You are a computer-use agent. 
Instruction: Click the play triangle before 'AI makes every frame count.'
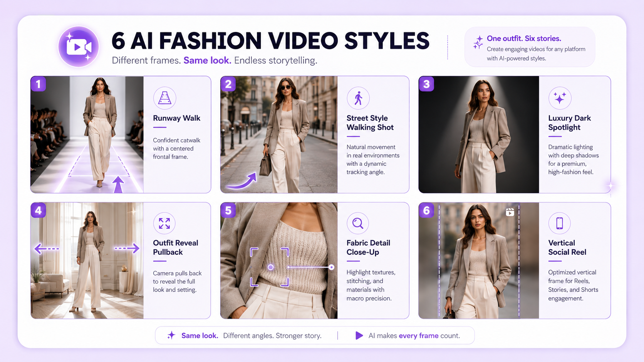[x=359, y=335]
